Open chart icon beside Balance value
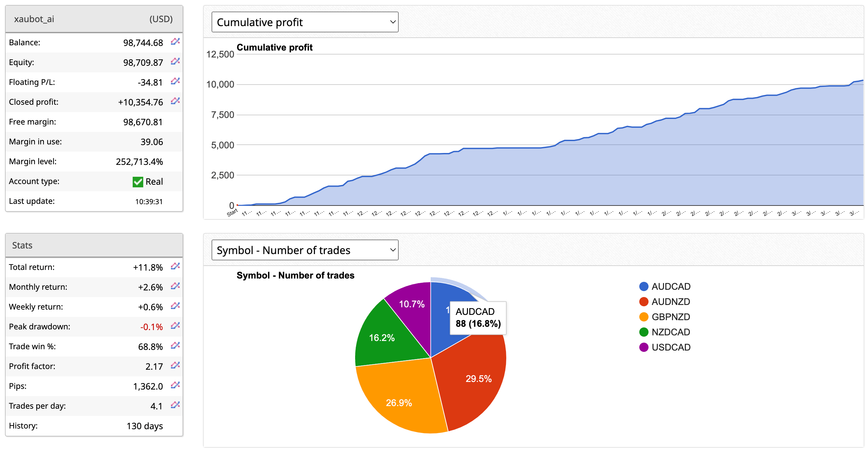This screenshot has width=868, height=450. [175, 42]
